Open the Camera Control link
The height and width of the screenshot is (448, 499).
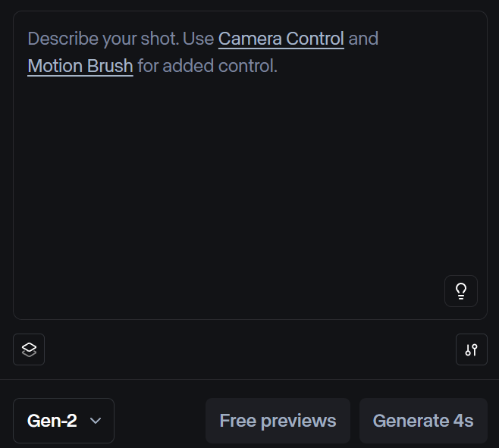tap(281, 39)
